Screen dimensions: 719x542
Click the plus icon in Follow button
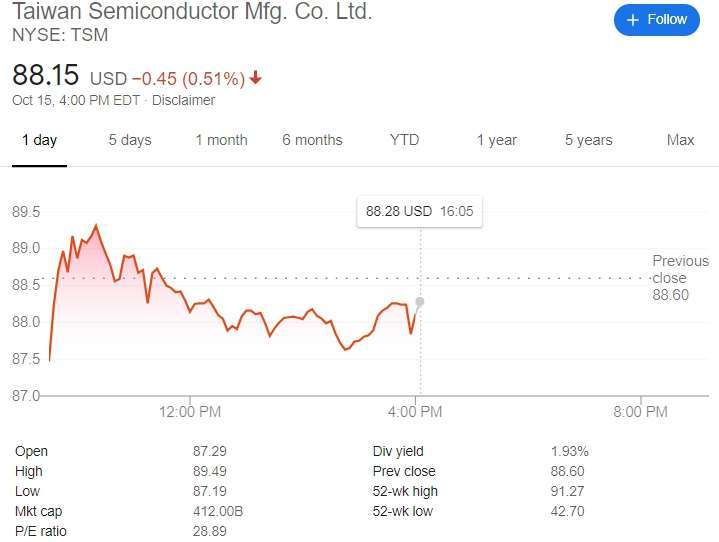click(x=632, y=20)
